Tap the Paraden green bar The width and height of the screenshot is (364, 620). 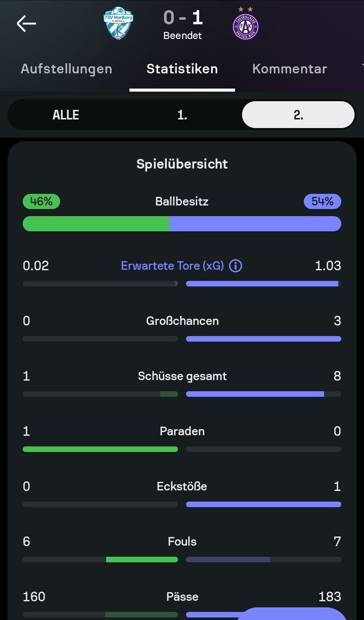click(100, 449)
